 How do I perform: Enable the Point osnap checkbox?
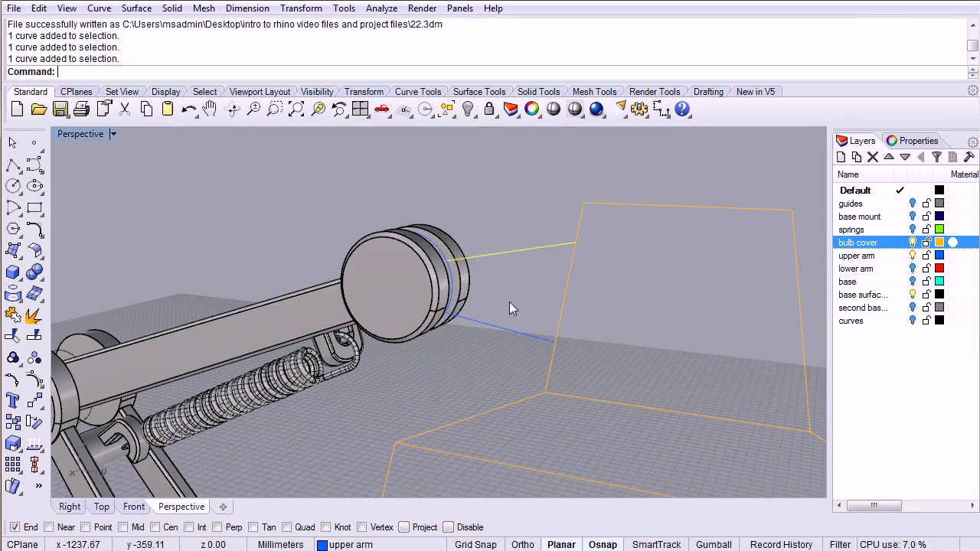(86, 527)
